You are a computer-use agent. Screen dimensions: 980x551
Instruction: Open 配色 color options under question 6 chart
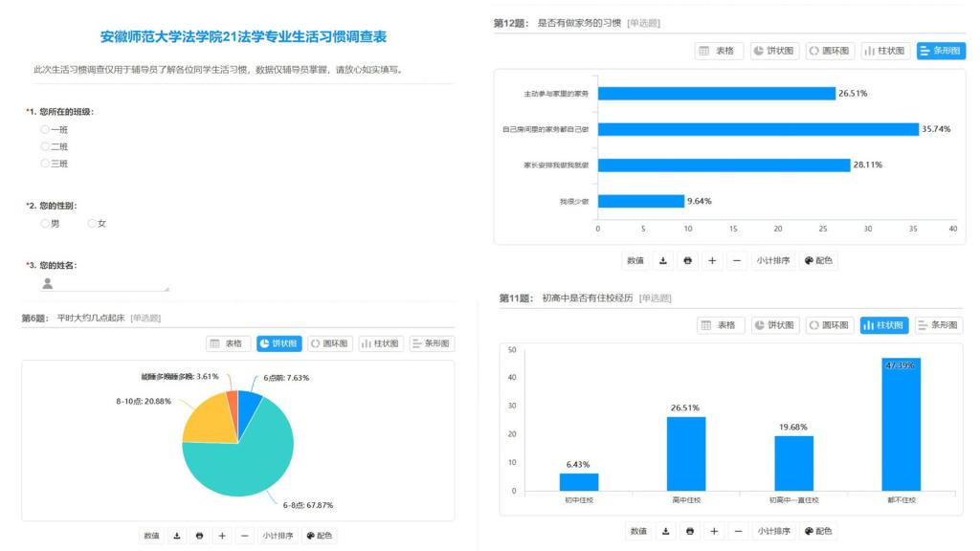(x=320, y=536)
